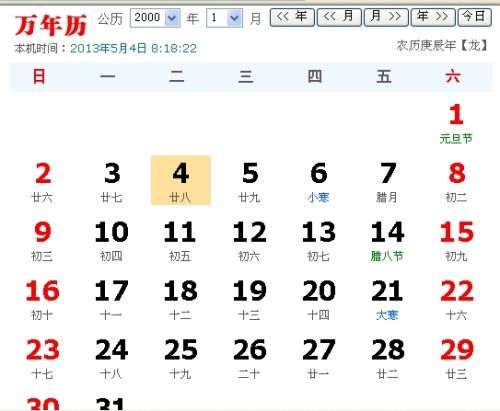Select day 18 with lunar 十二
The height and width of the screenshot is (411, 500).
(x=180, y=300)
